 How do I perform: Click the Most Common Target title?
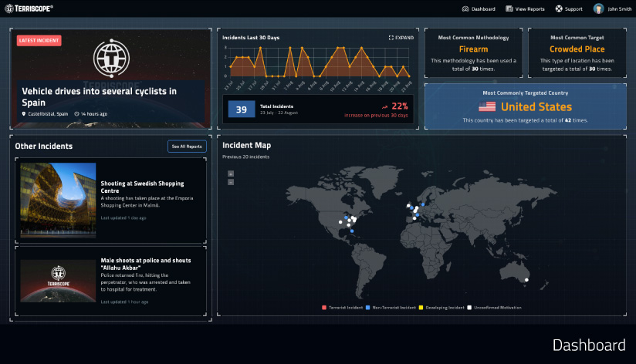click(577, 38)
